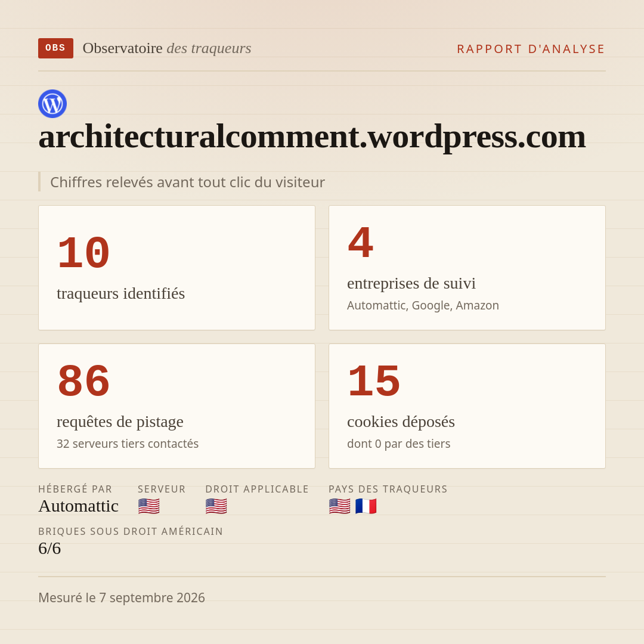Click 'dont 0 par des tiers' text

pyautogui.click(x=398, y=444)
